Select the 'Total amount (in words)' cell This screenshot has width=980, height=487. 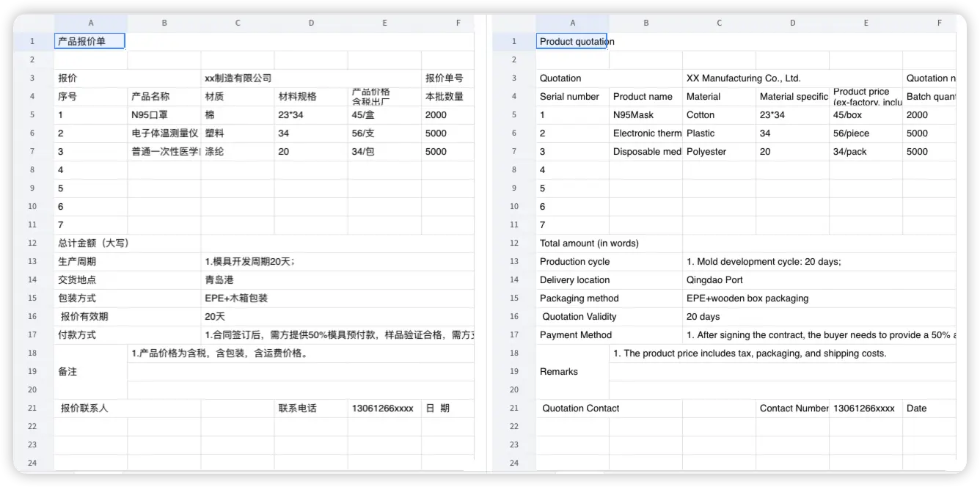coord(609,243)
